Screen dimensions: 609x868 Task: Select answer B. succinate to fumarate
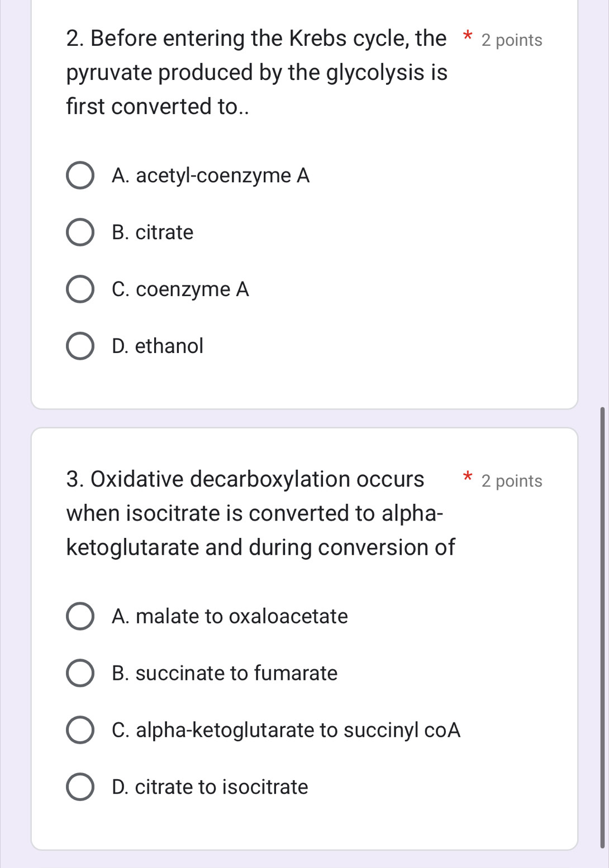[80, 674]
